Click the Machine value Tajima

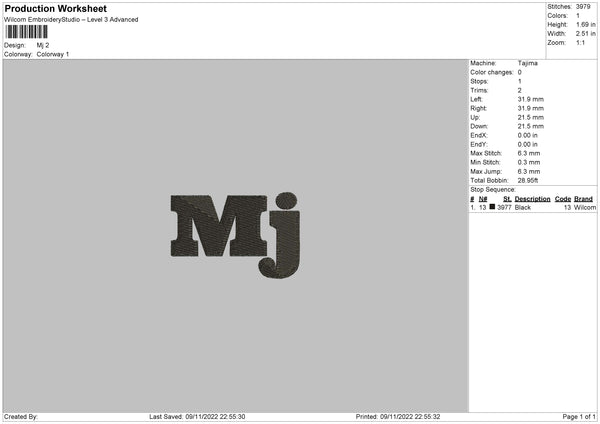[527, 63]
